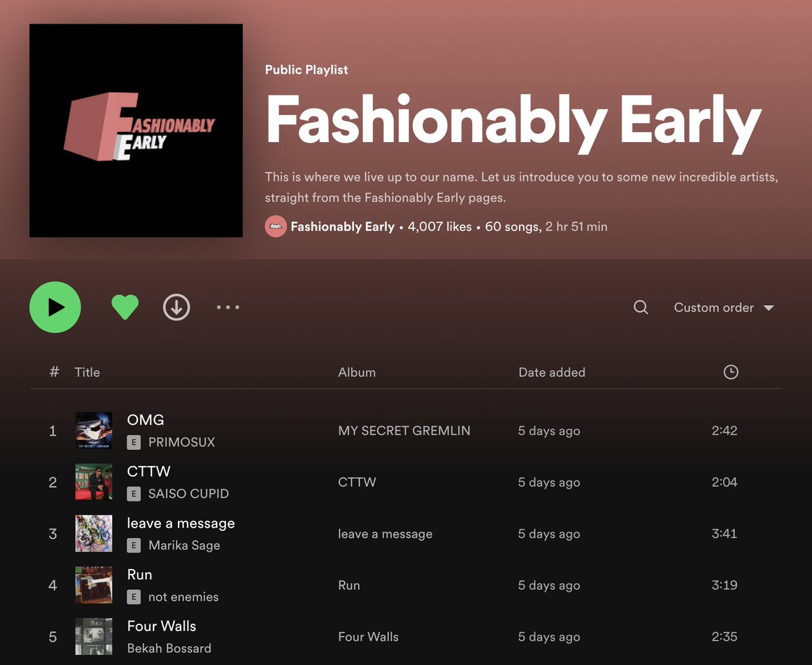Select the song CTTW title
The height and width of the screenshot is (665, 812).
pyautogui.click(x=149, y=472)
